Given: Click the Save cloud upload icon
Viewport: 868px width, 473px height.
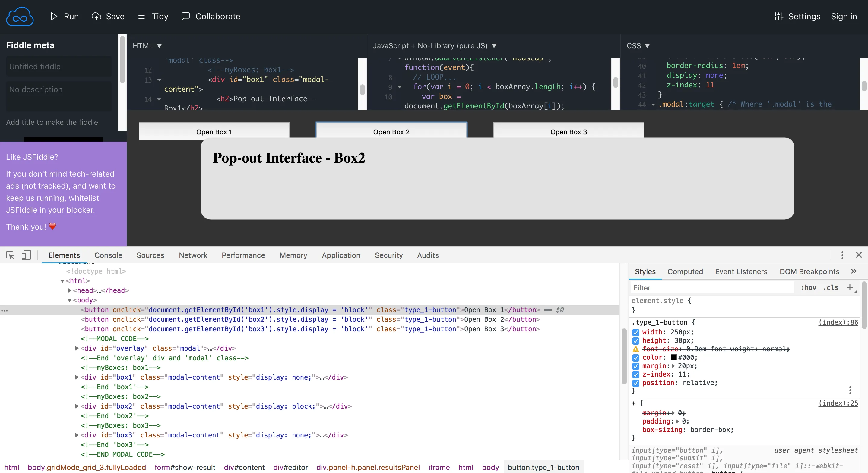Looking at the screenshot, I should [97, 16].
